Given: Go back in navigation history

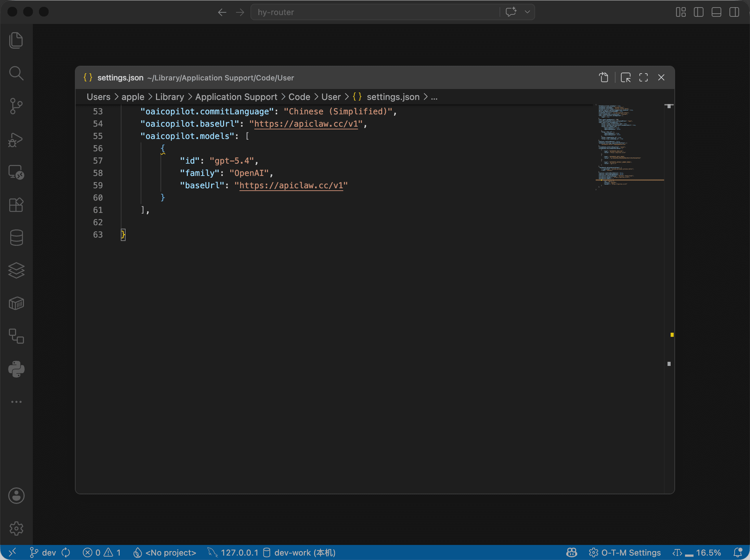Looking at the screenshot, I should (222, 12).
